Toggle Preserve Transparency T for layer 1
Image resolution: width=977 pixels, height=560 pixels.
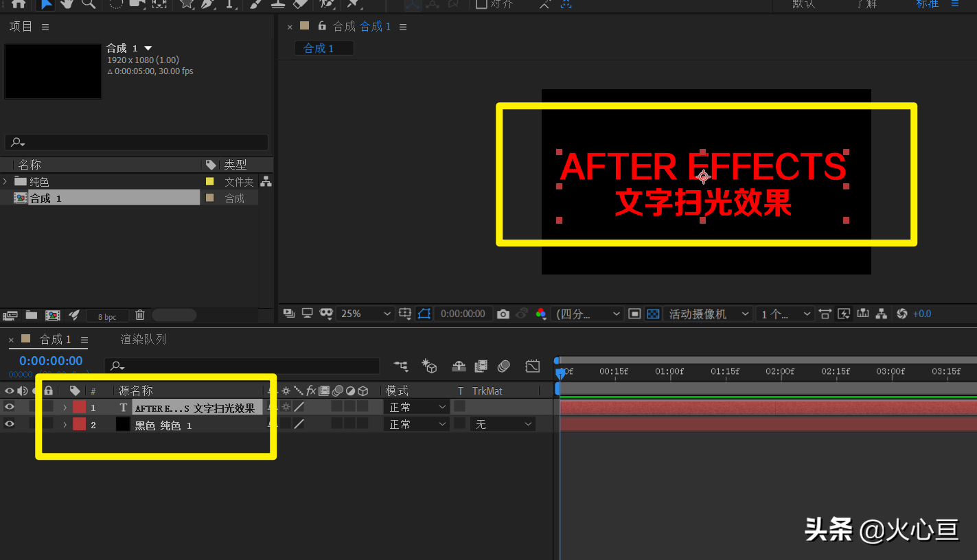pos(459,407)
